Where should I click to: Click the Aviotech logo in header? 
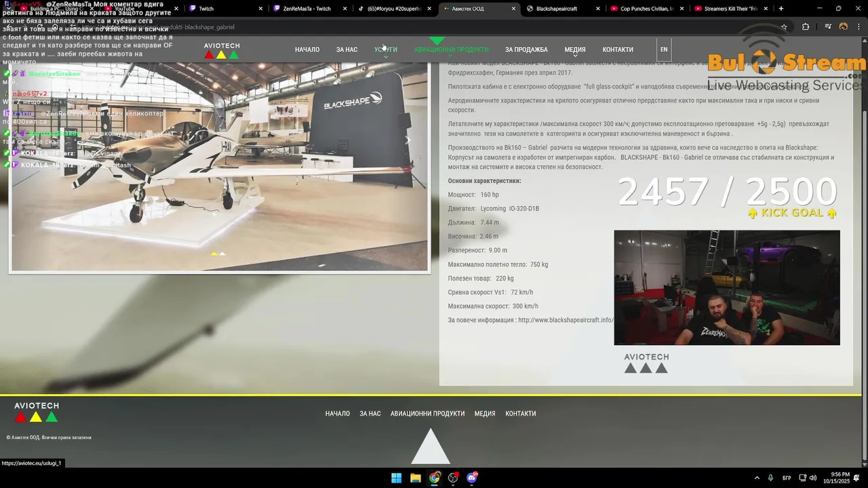click(222, 50)
